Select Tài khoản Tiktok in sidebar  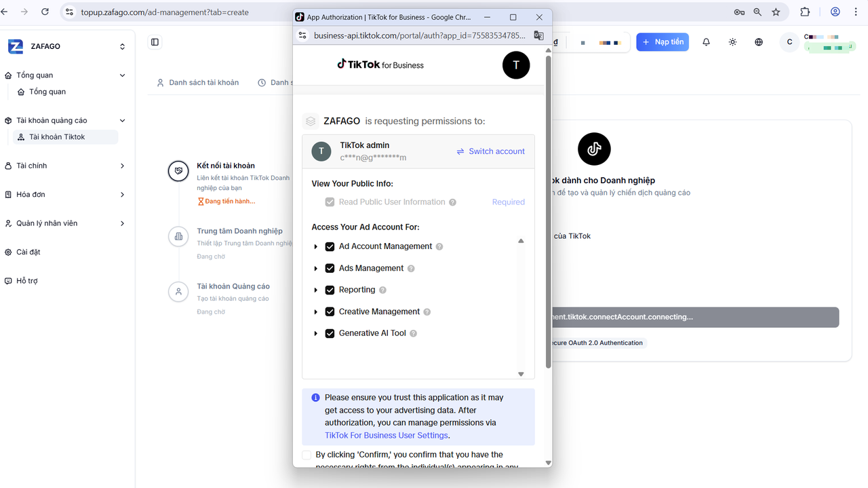[x=65, y=137]
